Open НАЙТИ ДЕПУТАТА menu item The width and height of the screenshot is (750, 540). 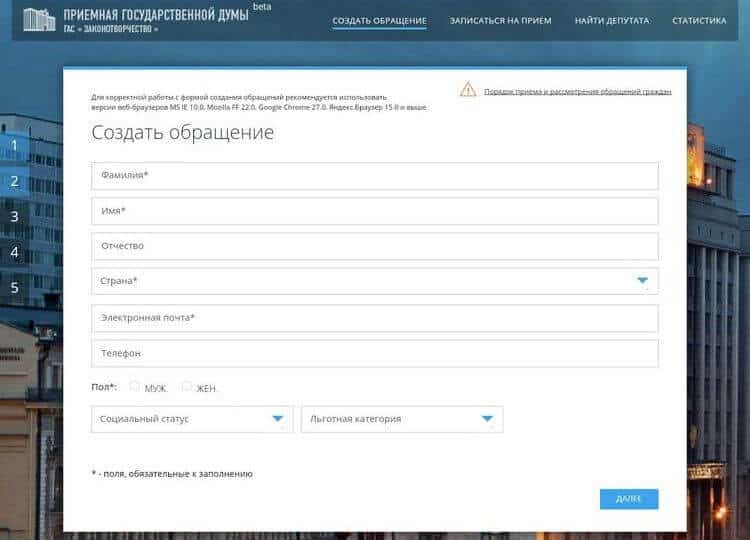click(612, 21)
